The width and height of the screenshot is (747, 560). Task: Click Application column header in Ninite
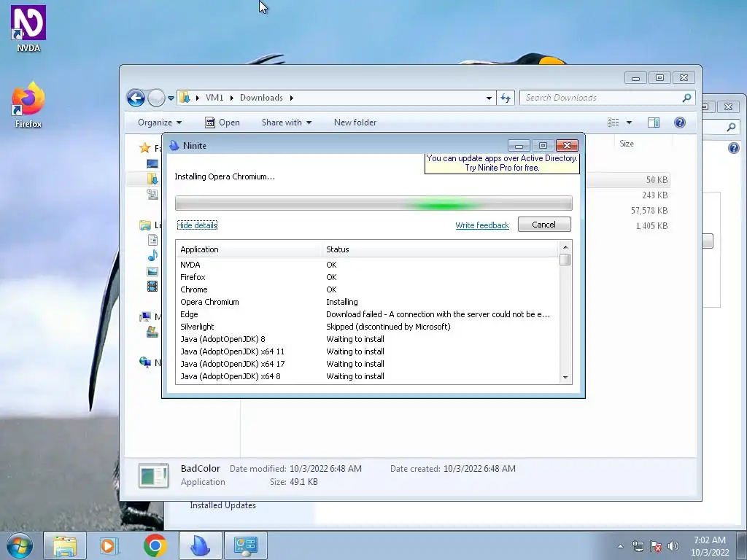249,249
